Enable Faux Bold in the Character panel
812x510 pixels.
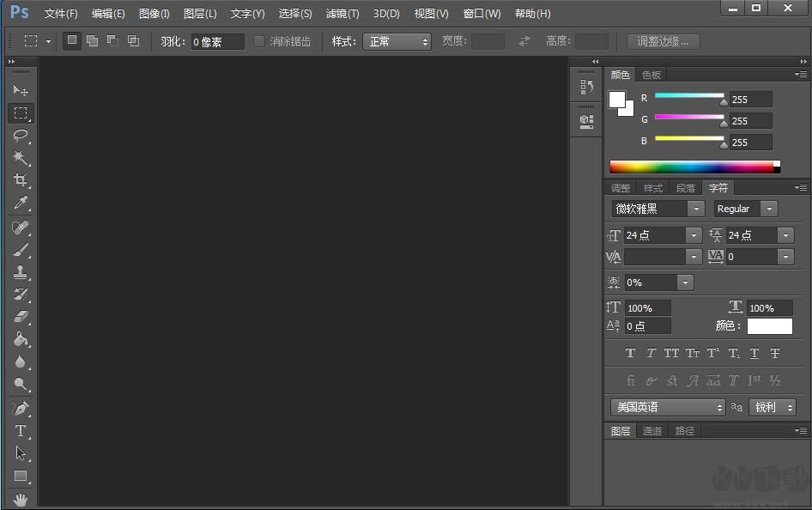[x=630, y=353]
